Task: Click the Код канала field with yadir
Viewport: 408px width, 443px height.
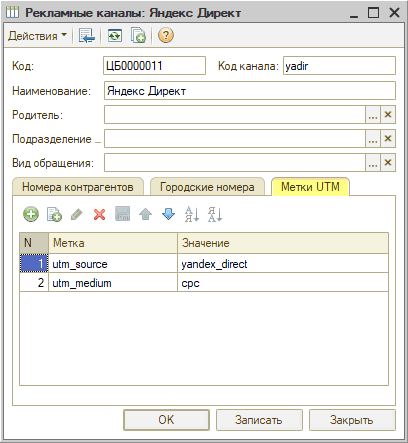Action: pos(339,66)
